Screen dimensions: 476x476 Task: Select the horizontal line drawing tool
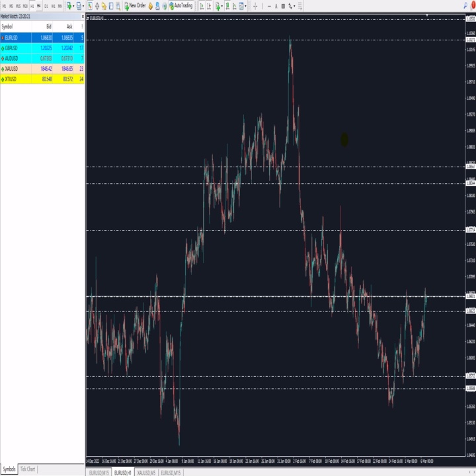point(269,6)
